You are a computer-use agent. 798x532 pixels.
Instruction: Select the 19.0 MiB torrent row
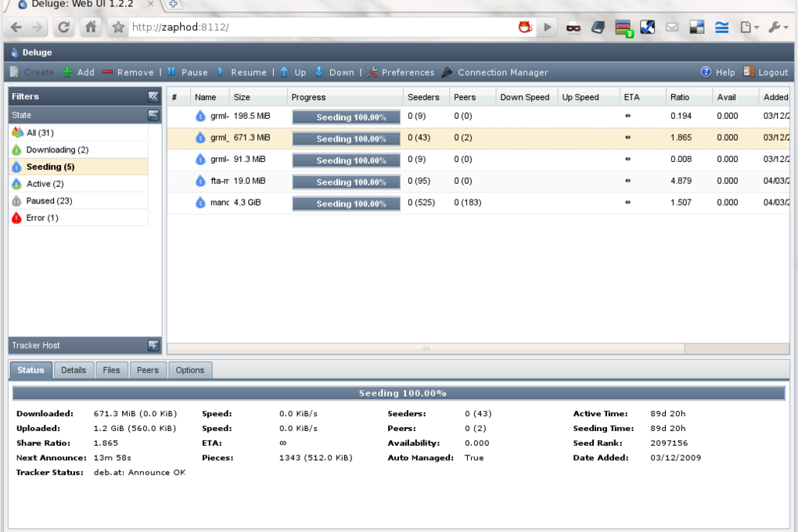point(478,182)
